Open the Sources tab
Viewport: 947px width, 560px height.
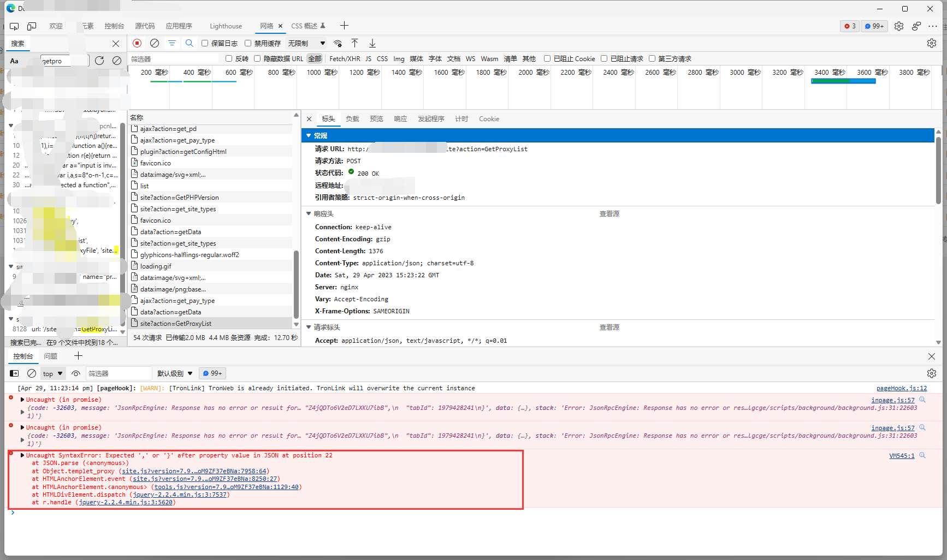coord(145,26)
